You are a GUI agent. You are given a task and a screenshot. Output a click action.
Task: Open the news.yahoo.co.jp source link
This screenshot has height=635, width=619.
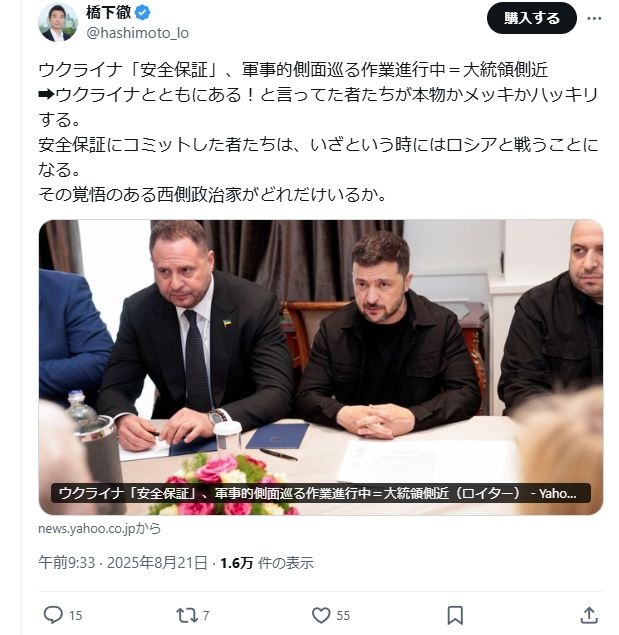[99, 528]
